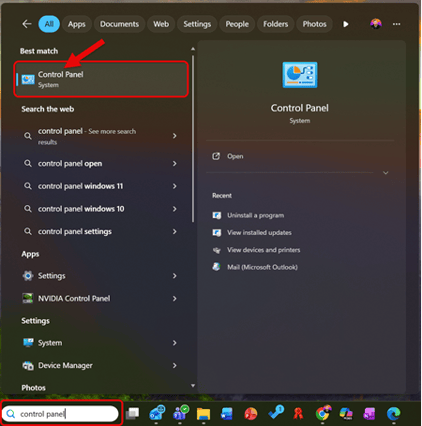Image resolution: width=422 pixels, height=426 pixels.
Task: Open the user profile avatar
Action: tap(376, 24)
